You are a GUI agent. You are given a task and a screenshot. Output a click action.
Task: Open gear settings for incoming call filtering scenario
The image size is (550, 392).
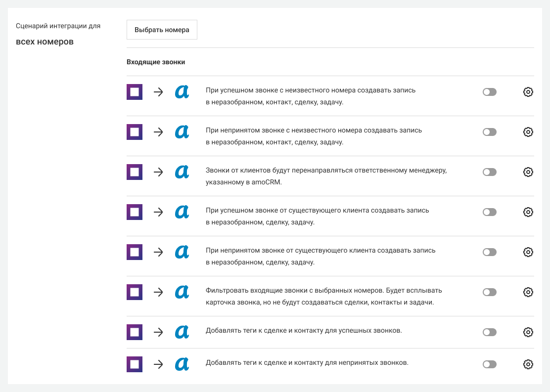click(528, 292)
